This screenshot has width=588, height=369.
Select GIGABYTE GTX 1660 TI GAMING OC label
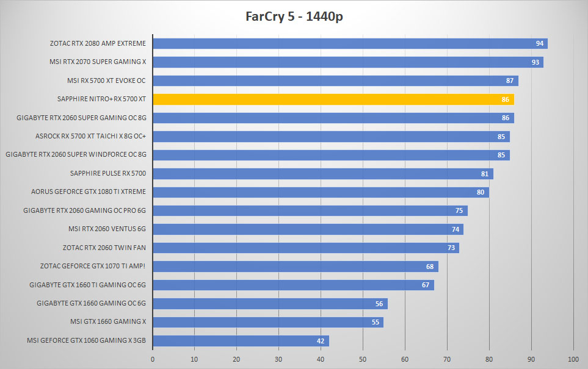point(87,285)
